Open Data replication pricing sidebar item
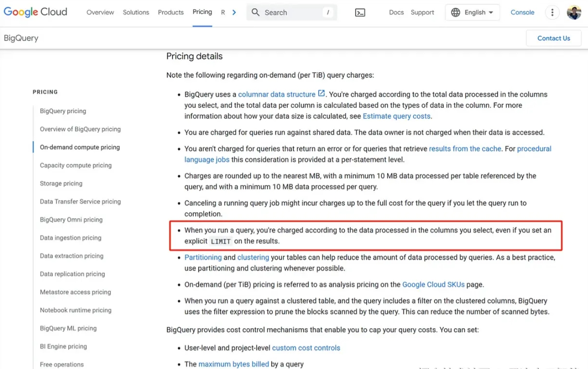The image size is (588, 369). pos(72,274)
